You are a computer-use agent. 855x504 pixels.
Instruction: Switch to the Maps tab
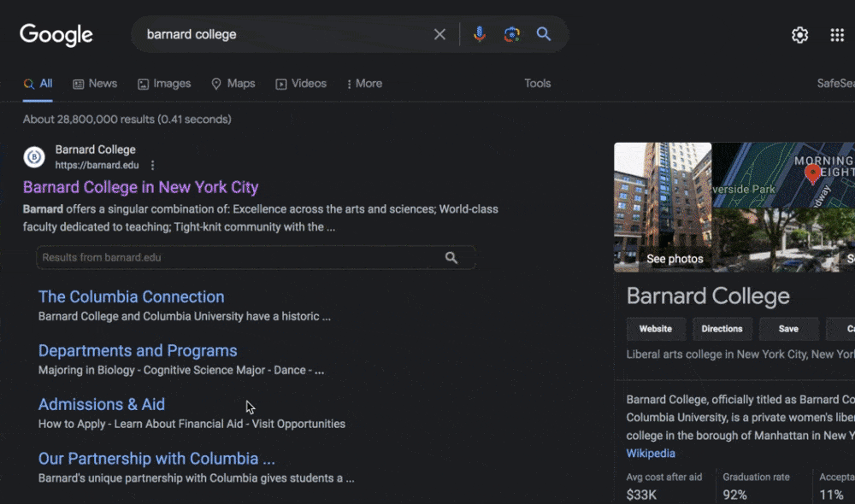pyautogui.click(x=233, y=84)
